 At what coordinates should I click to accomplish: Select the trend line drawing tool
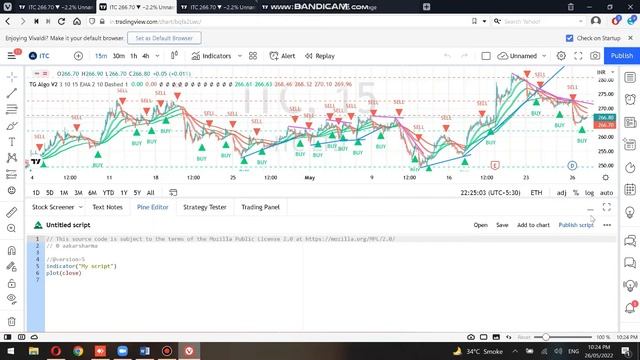click(x=12, y=93)
